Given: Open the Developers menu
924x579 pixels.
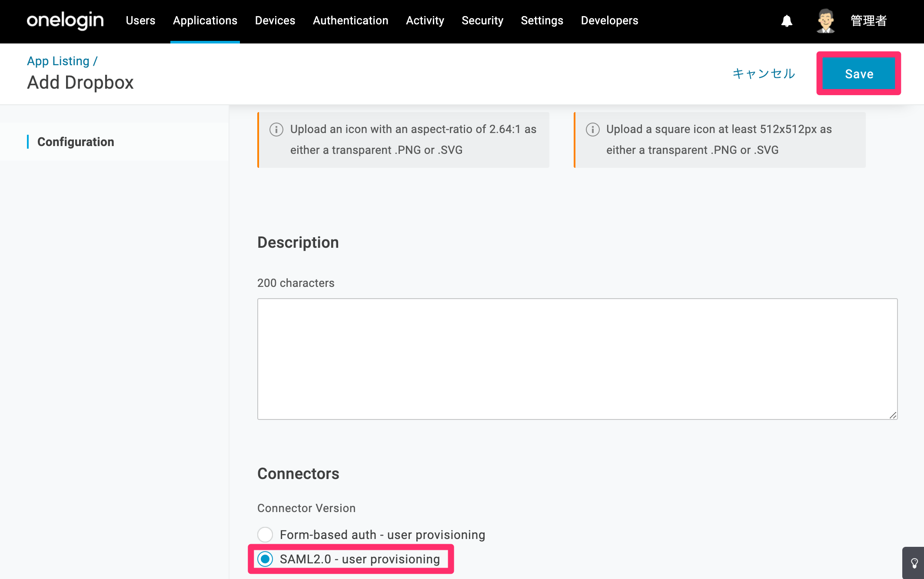Looking at the screenshot, I should coord(610,20).
